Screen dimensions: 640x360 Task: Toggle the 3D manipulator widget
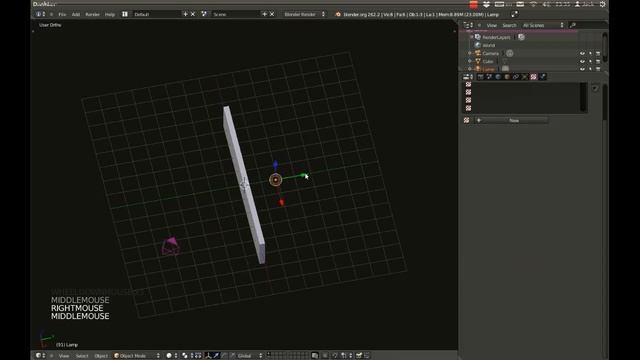click(x=208, y=356)
